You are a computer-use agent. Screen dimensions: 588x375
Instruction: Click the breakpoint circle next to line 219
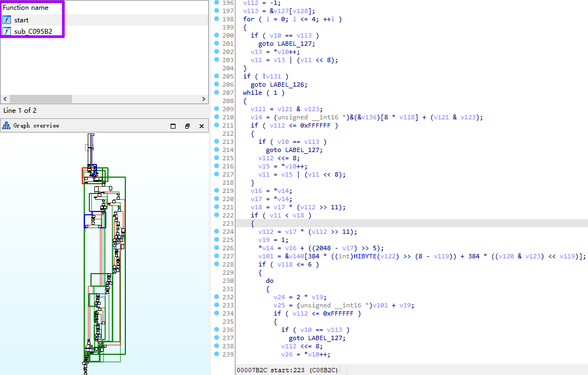[x=217, y=191]
